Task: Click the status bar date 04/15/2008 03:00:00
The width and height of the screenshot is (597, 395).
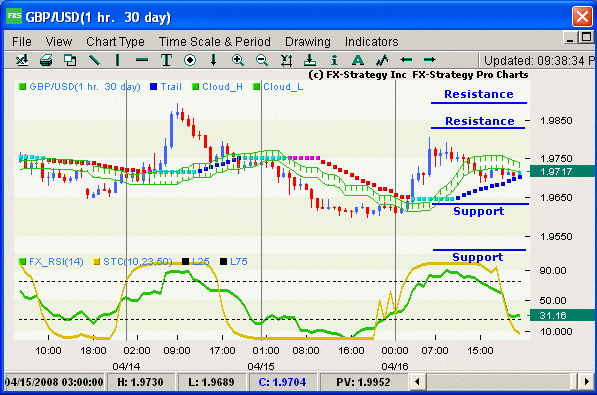Action: pyautogui.click(x=54, y=382)
